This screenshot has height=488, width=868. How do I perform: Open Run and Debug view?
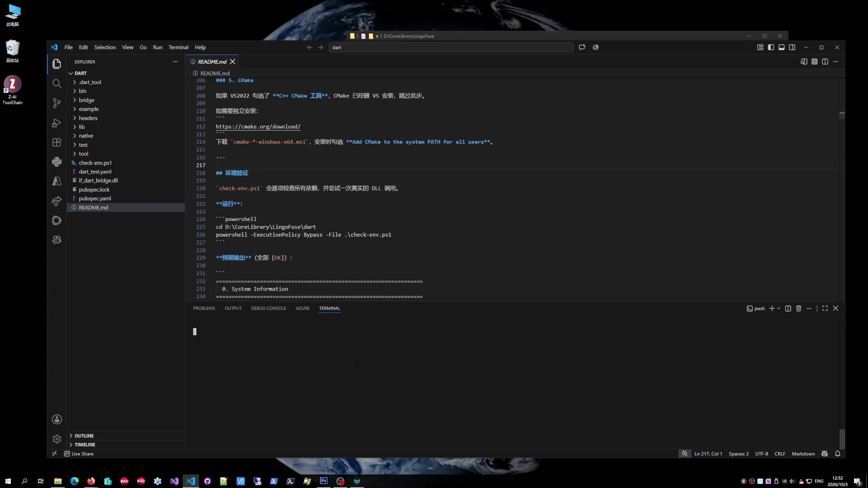(57, 123)
